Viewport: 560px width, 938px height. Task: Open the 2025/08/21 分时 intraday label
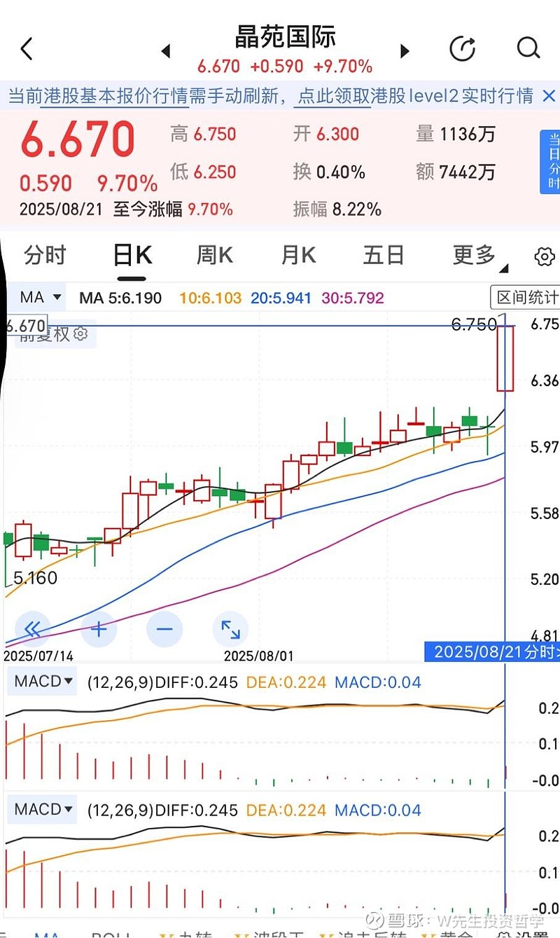[x=492, y=652]
